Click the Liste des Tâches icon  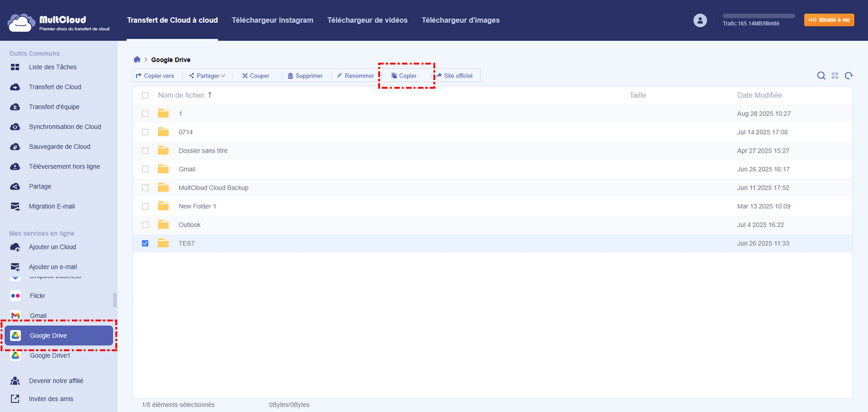[x=15, y=67]
